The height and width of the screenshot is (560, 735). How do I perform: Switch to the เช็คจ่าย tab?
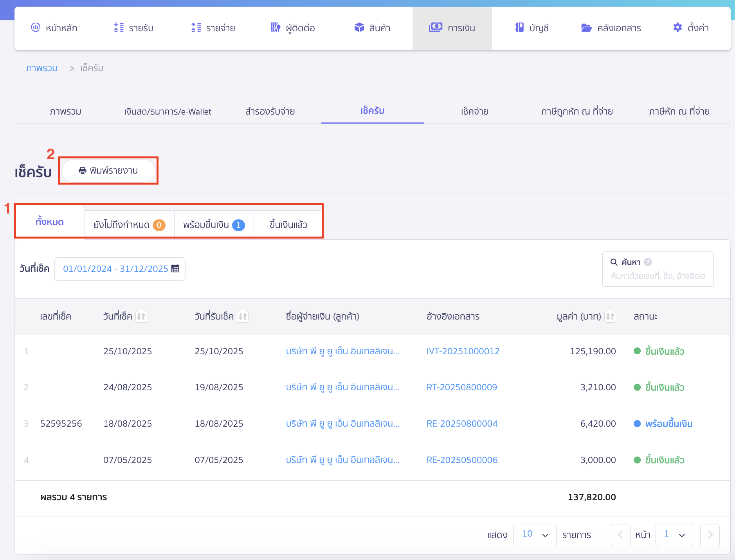474,111
